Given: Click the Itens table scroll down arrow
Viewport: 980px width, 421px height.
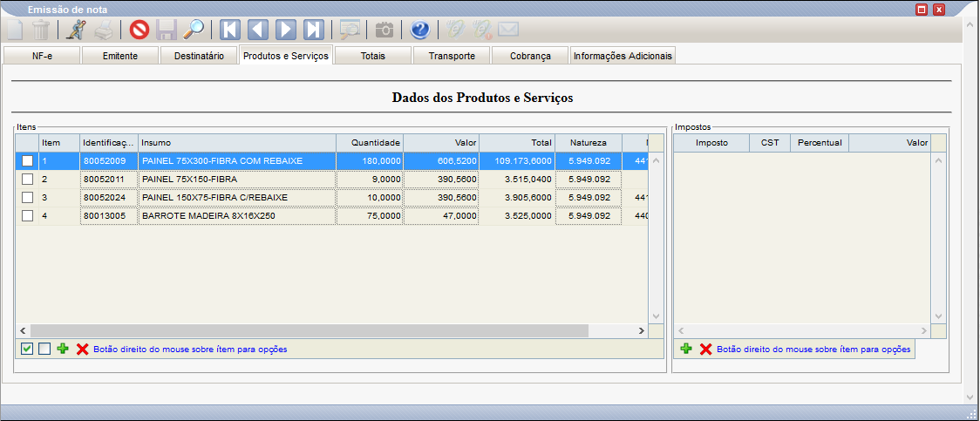Looking at the screenshot, I should [656, 316].
